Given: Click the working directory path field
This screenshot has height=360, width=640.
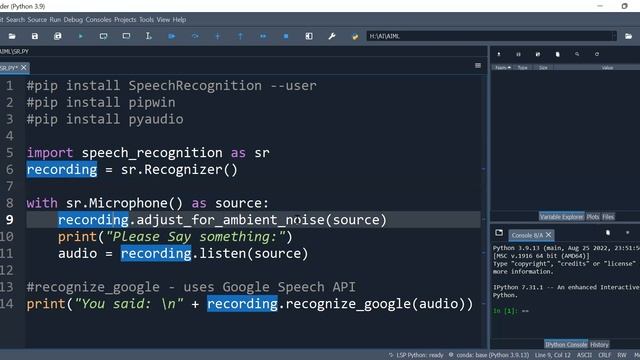Looking at the screenshot, I should pos(491,36).
